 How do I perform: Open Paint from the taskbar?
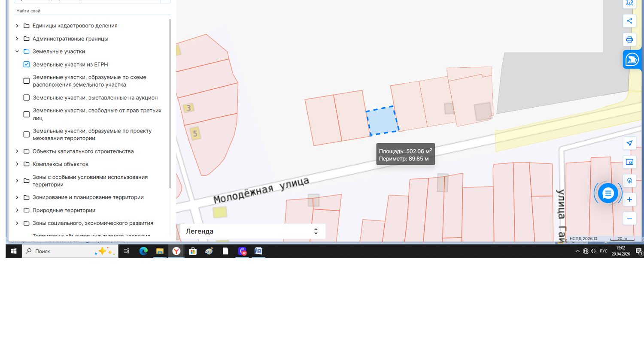click(x=209, y=251)
